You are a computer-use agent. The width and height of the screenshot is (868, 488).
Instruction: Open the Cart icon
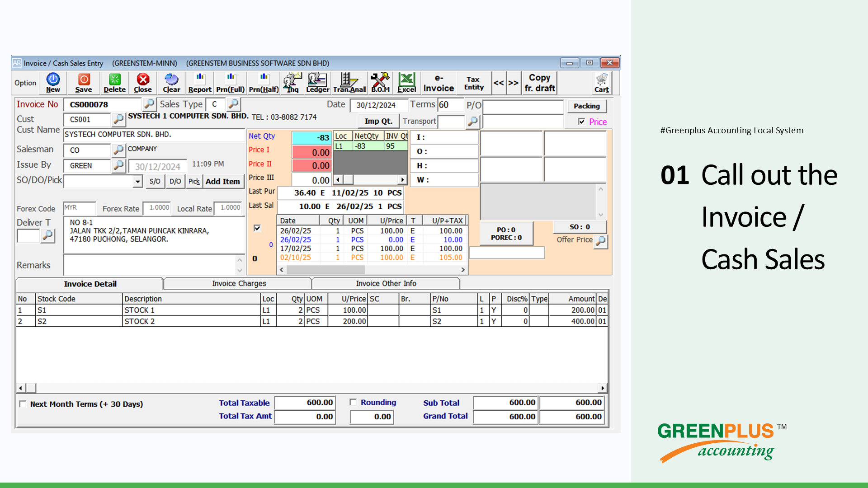[601, 83]
